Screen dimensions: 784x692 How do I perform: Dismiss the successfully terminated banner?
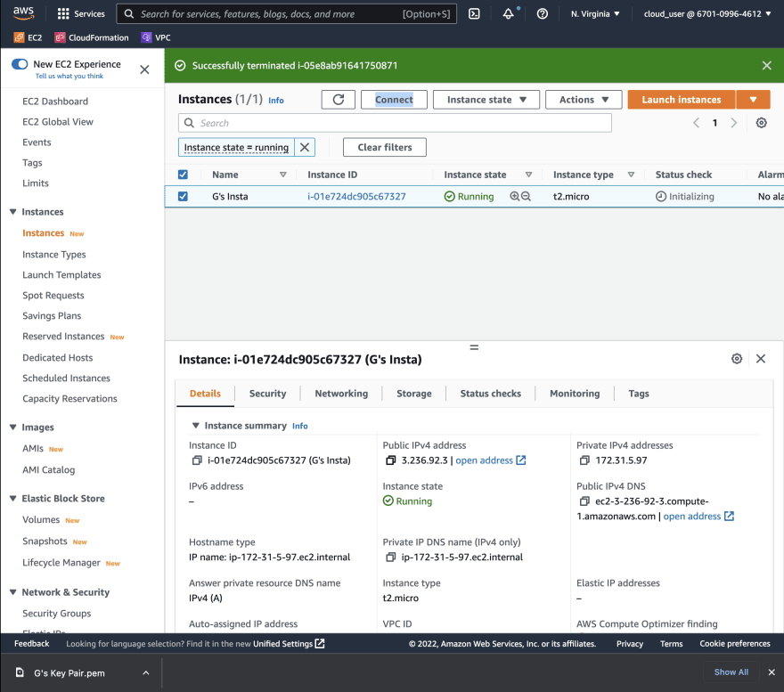766,66
